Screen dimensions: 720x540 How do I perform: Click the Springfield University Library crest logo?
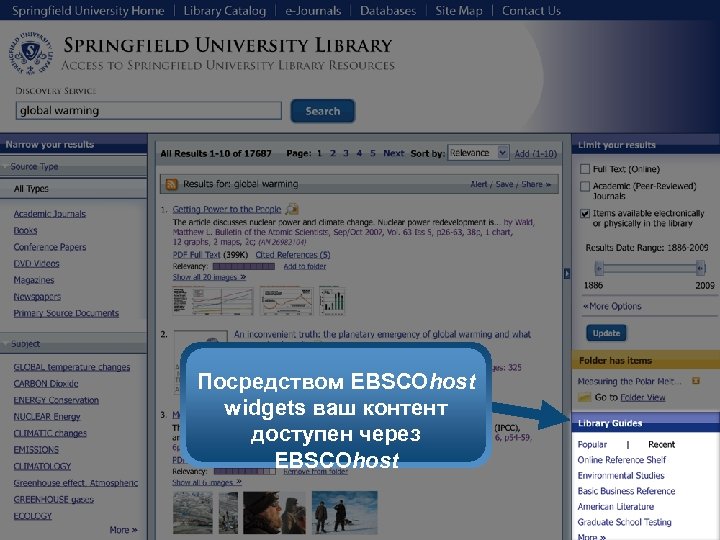pos(31,53)
